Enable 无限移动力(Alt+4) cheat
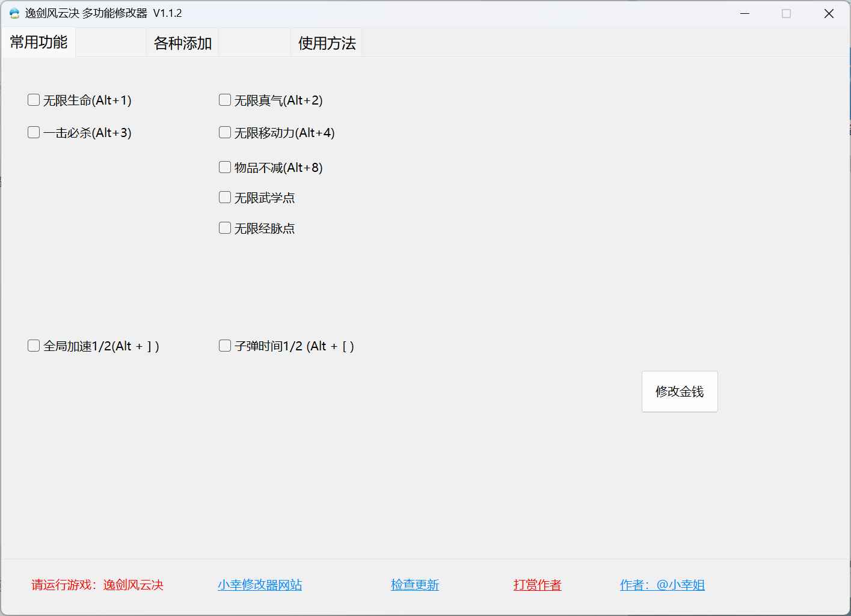Image resolution: width=851 pixels, height=616 pixels. click(x=225, y=132)
